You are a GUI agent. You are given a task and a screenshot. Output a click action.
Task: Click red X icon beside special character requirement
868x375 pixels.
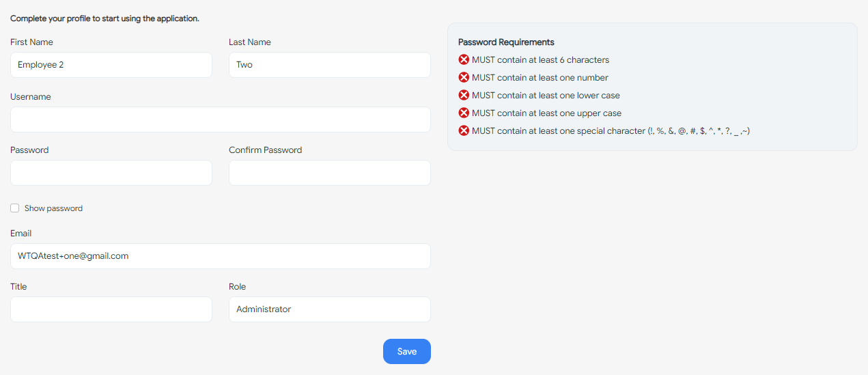coord(464,131)
